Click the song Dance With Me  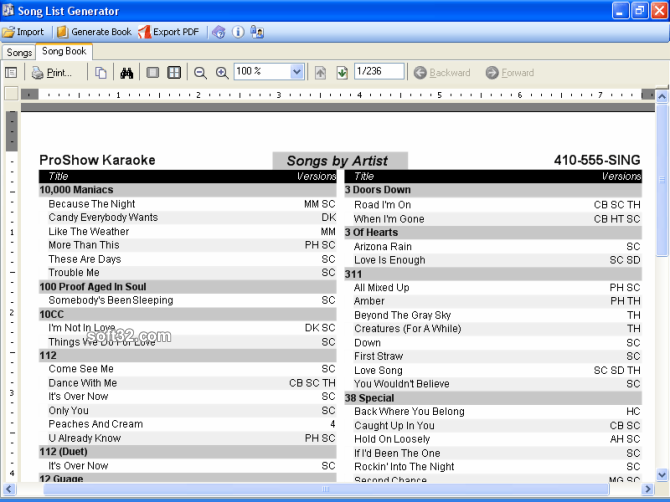(82, 383)
